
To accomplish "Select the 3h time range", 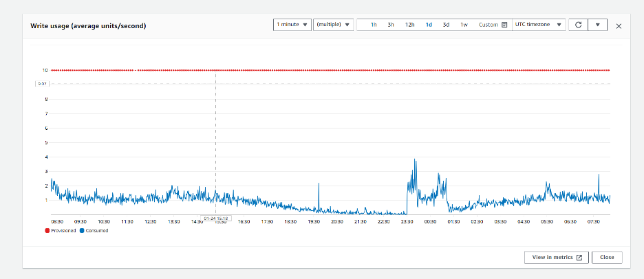I will [391, 25].
